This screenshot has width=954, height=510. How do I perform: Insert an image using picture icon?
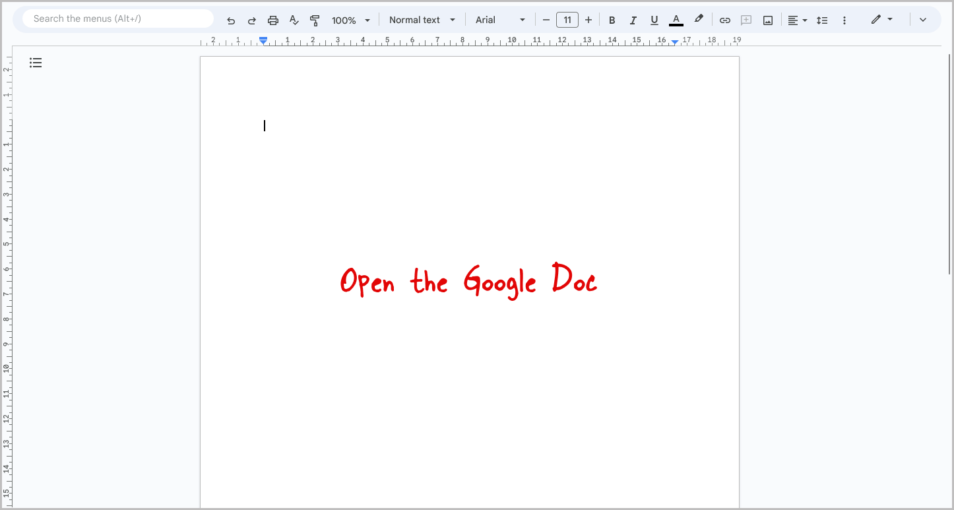768,20
